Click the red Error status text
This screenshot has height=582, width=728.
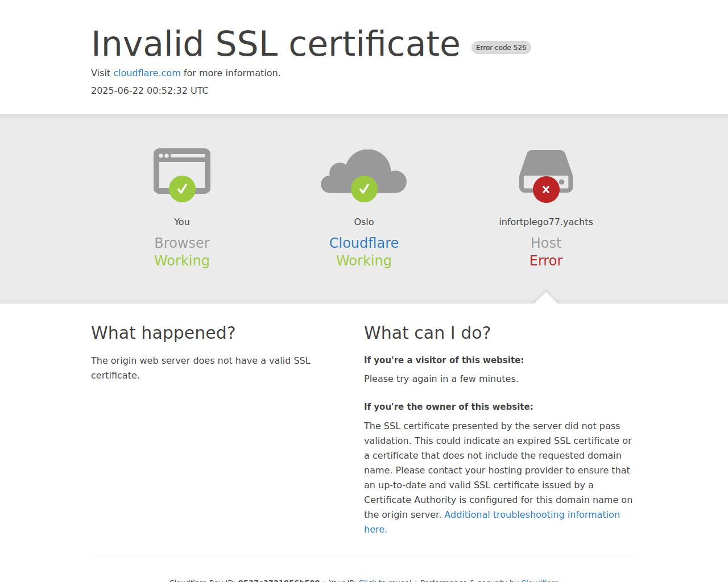click(546, 260)
